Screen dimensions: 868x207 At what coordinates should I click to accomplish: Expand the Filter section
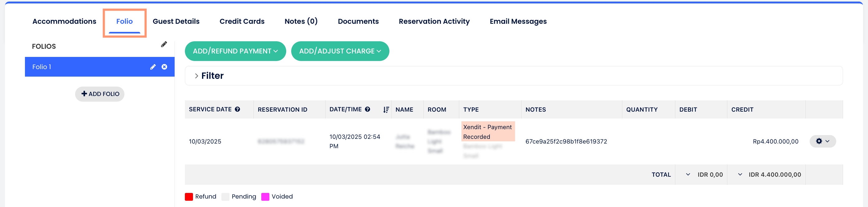pyautogui.click(x=196, y=76)
